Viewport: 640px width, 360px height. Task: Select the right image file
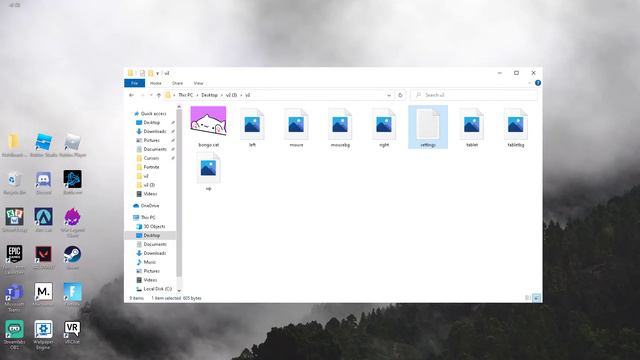click(384, 127)
